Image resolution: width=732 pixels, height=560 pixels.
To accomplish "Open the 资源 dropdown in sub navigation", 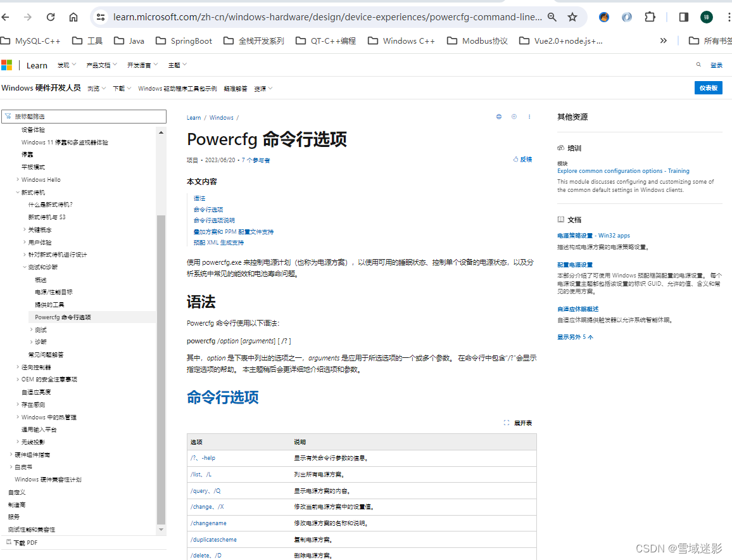I will tap(263, 88).
